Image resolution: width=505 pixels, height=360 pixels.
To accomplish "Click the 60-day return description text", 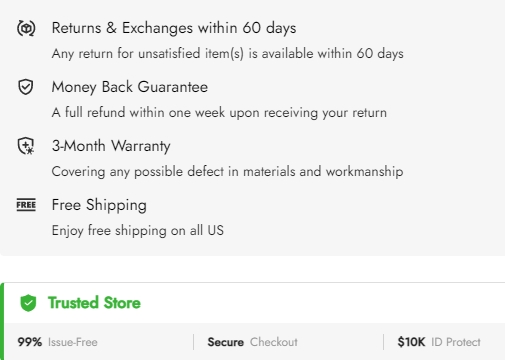I will tap(227, 54).
